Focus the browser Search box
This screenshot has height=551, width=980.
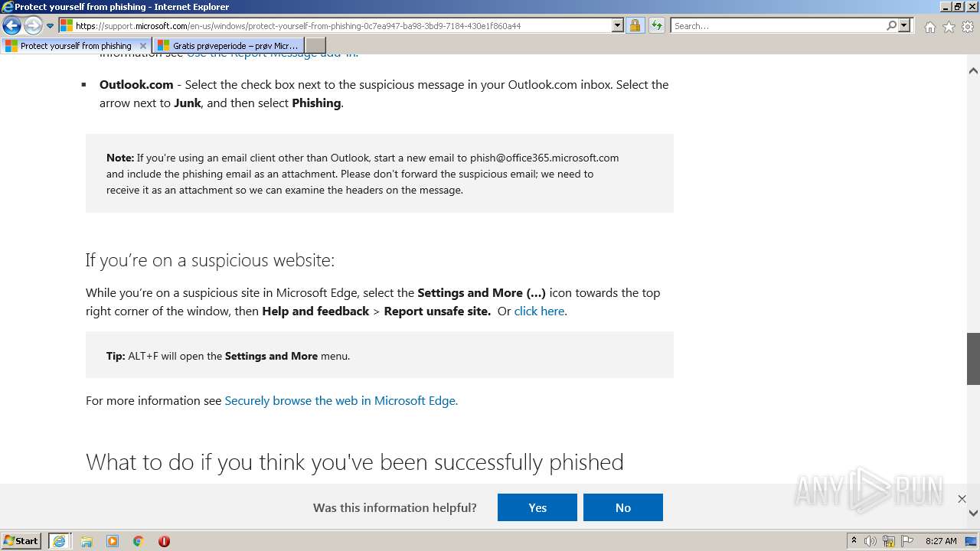pyautogui.click(x=778, y=25)
